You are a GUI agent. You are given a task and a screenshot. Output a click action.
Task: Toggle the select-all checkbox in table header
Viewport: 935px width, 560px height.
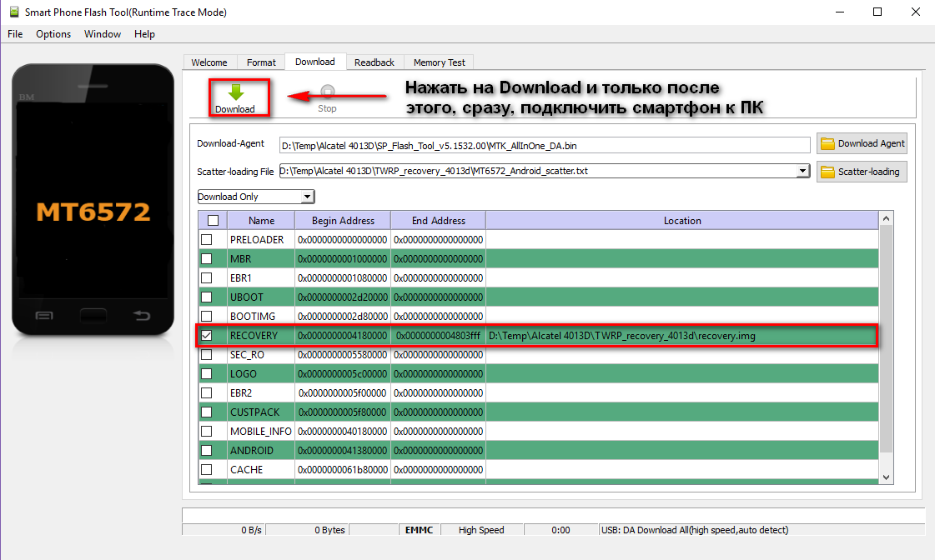click(213, 221)
